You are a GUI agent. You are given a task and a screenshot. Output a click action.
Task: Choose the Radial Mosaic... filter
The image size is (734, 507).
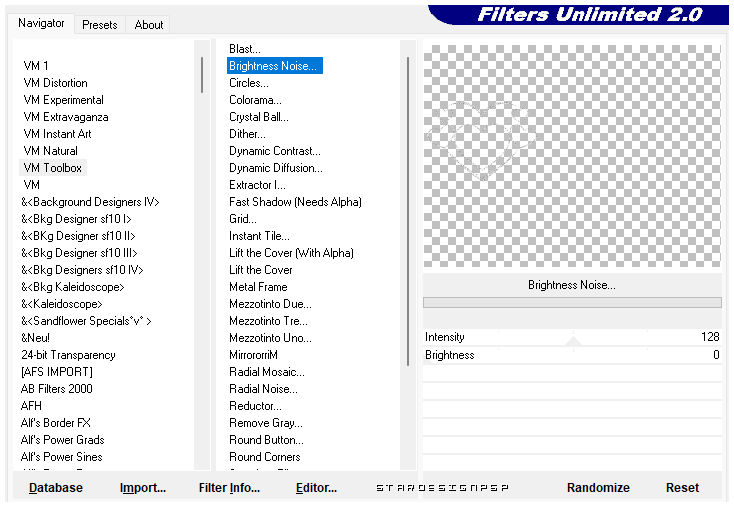[266, 372]
